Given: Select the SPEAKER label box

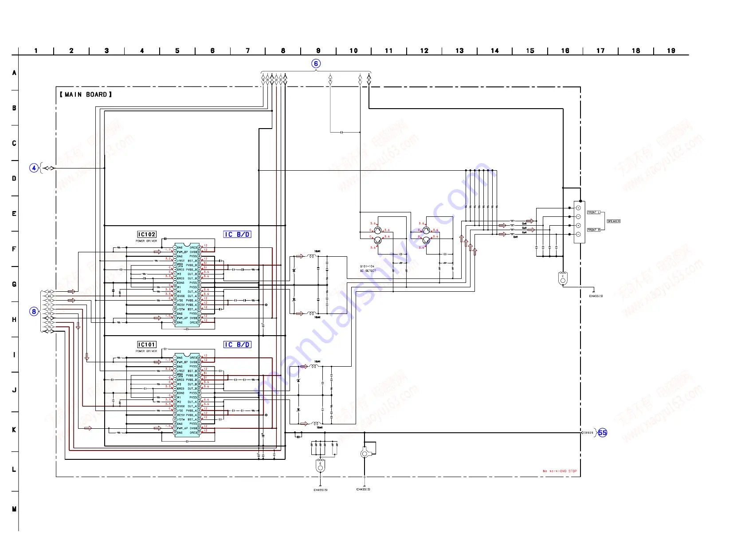Looking at the screenshot, I should coord(614,221).
